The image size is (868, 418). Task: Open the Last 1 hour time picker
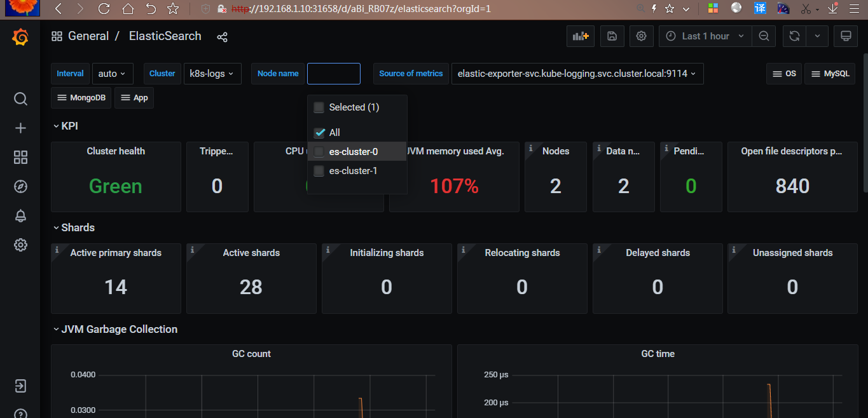coord(705,36)
